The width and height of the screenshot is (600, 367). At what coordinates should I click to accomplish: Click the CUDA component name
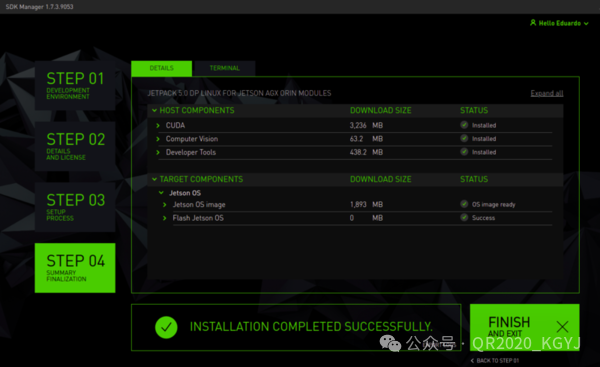(175, 126)
